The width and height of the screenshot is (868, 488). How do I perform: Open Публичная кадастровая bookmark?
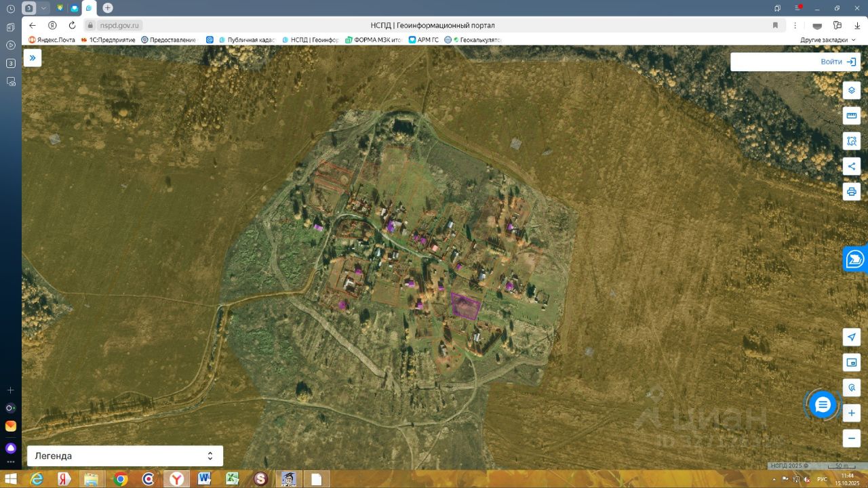[247, 40]
